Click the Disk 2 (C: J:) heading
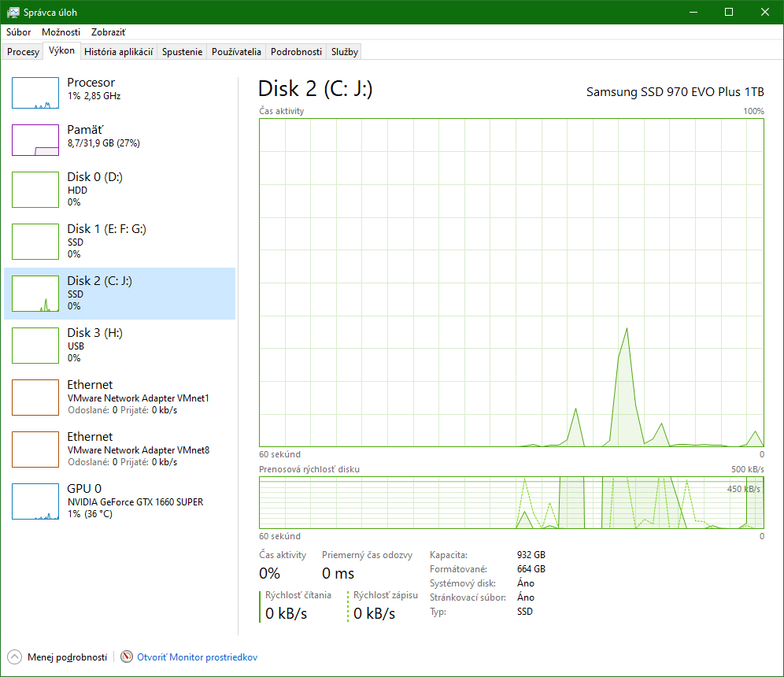The height and width of the screenshot is (677, 784). pyautogui.click(x=315, y=89)
